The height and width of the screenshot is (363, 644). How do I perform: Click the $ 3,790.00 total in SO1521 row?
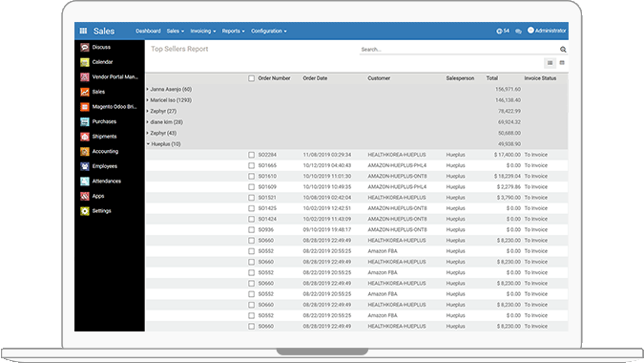(x=509, y=198)
